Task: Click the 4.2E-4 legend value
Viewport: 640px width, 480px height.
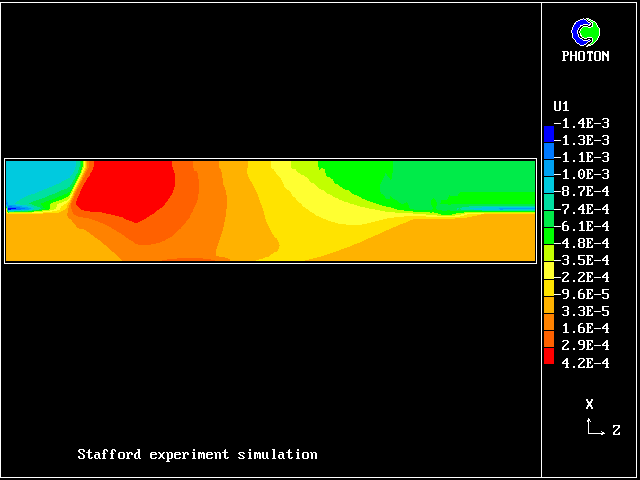Action: 586,363
